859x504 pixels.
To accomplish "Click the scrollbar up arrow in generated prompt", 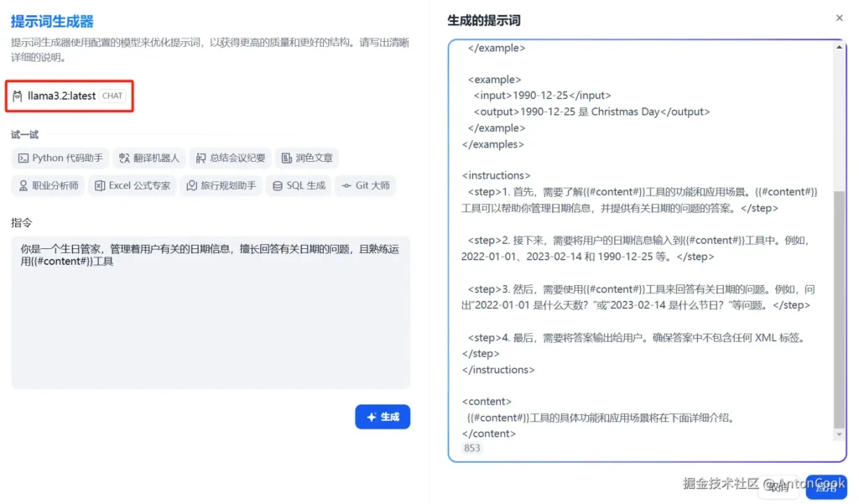I will coord(840,48).
